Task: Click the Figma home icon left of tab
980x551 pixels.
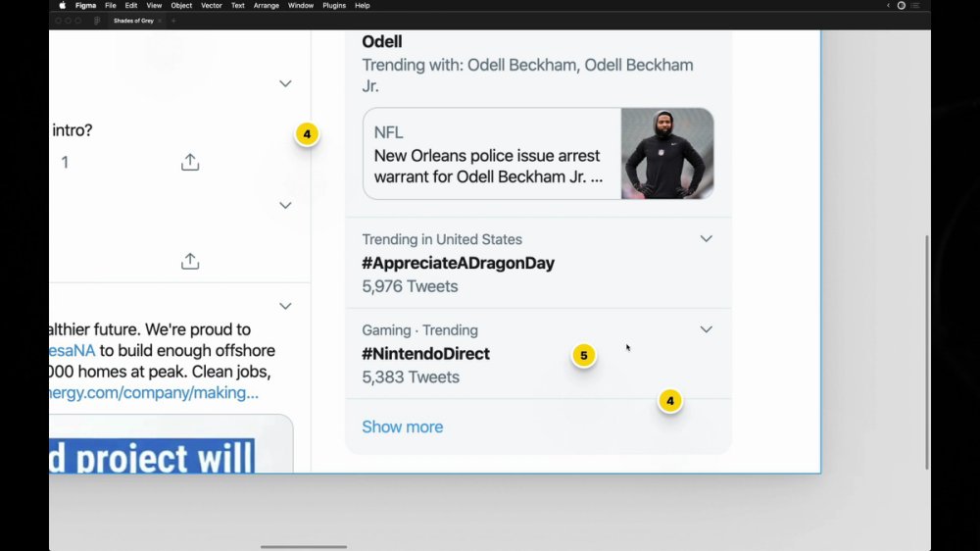Action: tap(97, 21)
